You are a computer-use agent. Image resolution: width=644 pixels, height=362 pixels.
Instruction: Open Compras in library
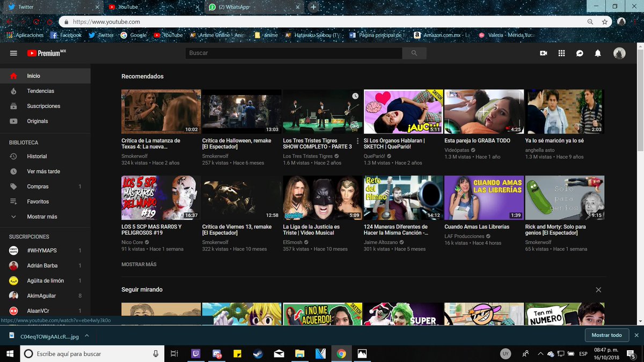(x=45, y=186)
